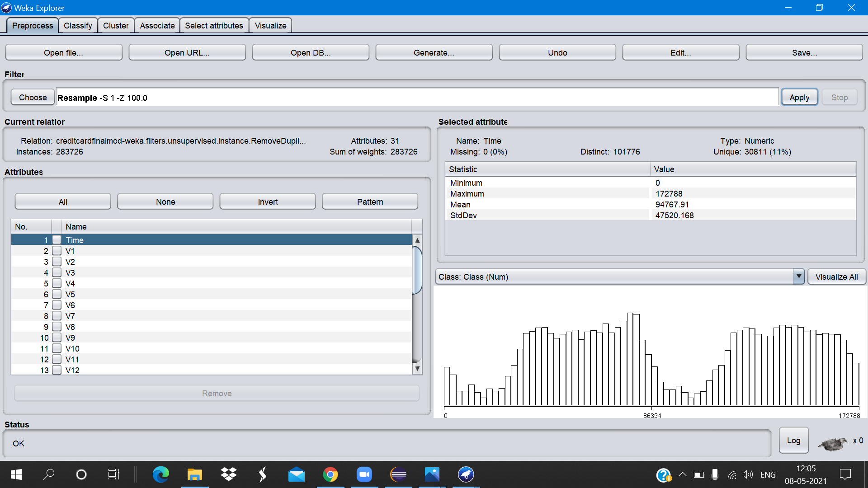Tick the V3 attribute checkbox
The width and height of the screenshot is (868, 488).
(57, 272)
